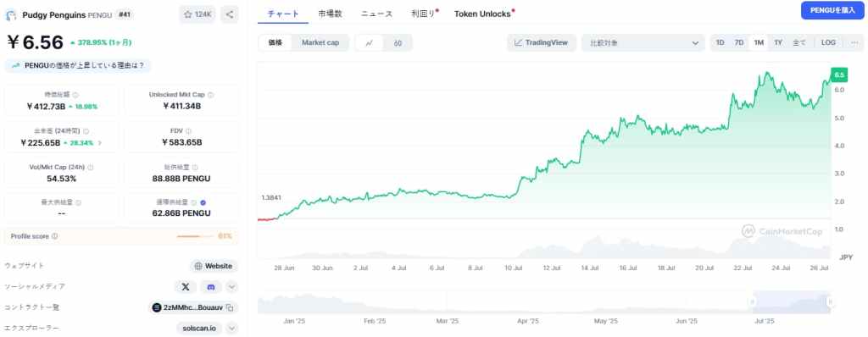This screenshot has width=868, height=337.
Task: Open the comparison target dropdown
Action: 643,42
